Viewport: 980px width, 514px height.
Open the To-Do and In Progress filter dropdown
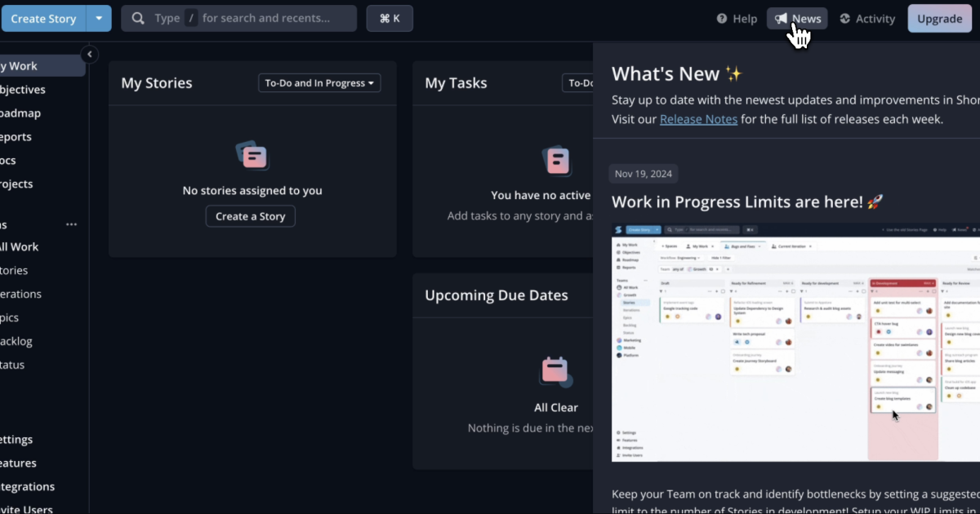318,82
